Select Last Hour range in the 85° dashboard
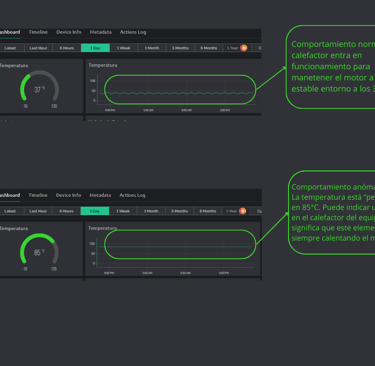Screen dimensions: 375x366 [x=38, y=211]
